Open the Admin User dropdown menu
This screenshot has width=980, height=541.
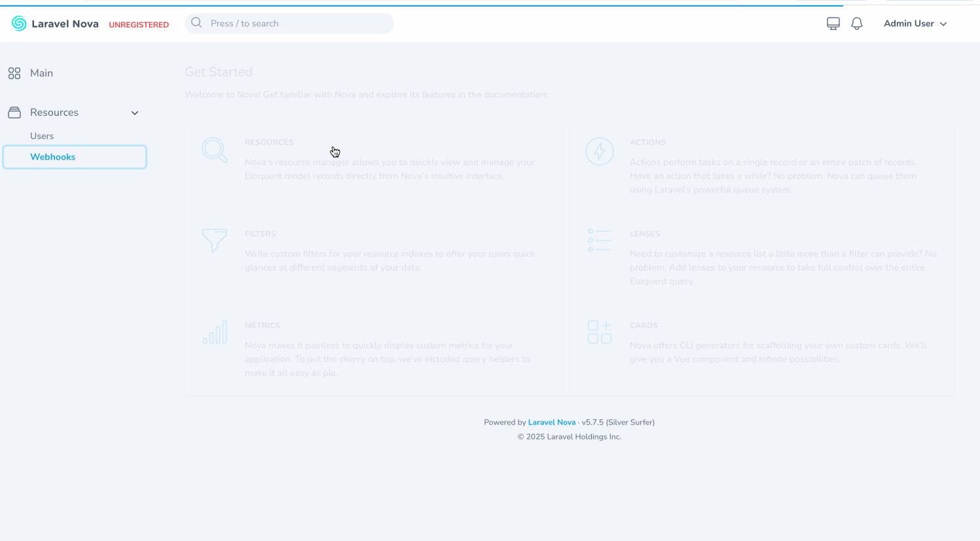click(915, 24)
